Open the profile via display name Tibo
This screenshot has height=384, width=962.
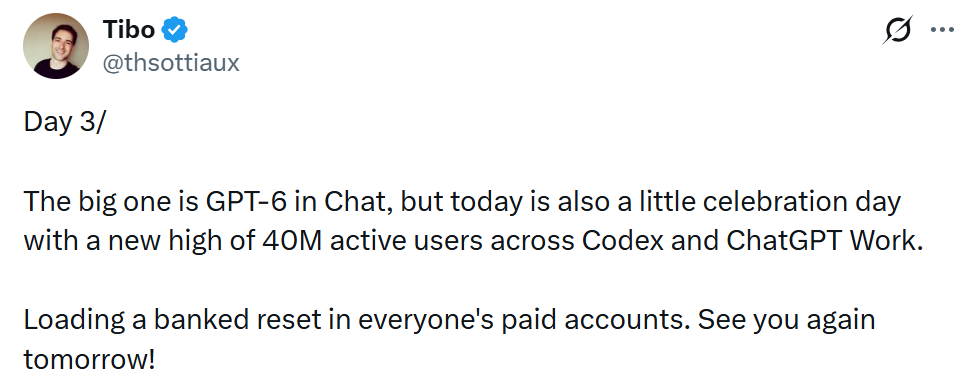[129, 29]
